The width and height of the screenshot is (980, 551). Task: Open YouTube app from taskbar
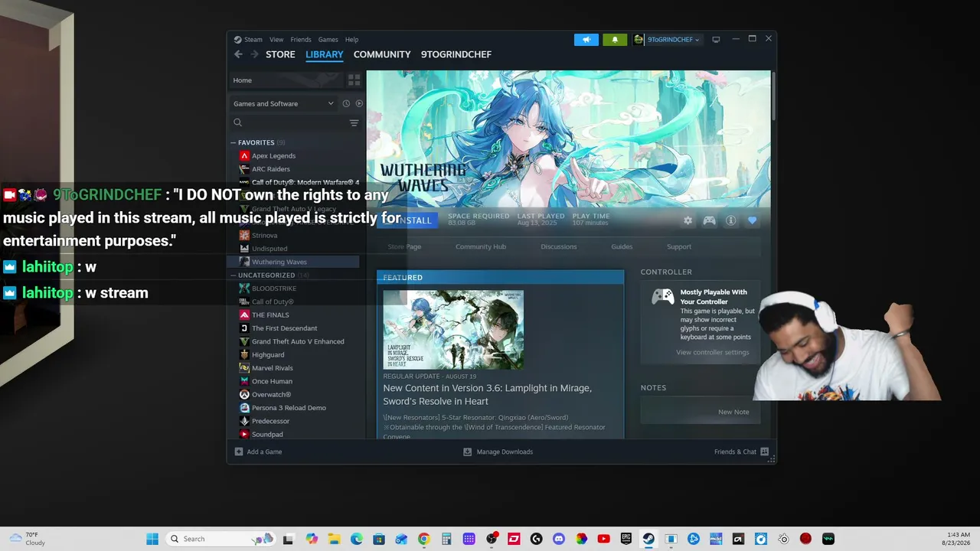coord(603,539)
